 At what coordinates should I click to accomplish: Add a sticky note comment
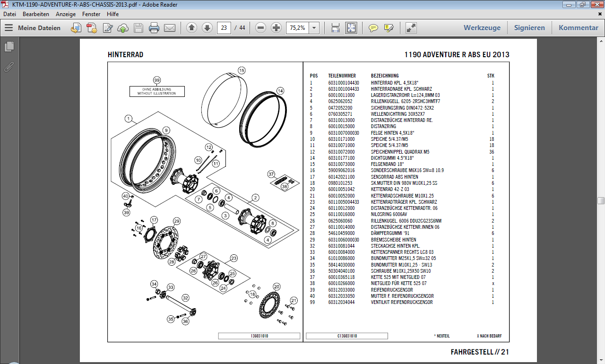(373, 28)
